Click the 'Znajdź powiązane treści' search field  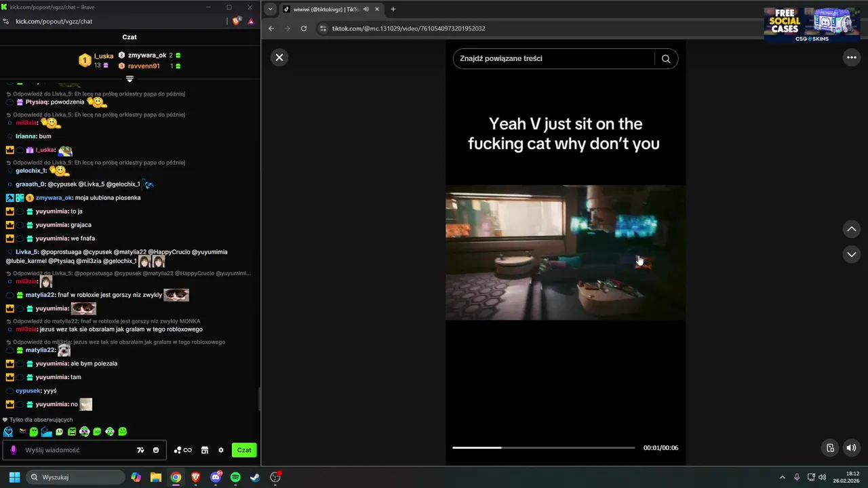click(555, 58)
